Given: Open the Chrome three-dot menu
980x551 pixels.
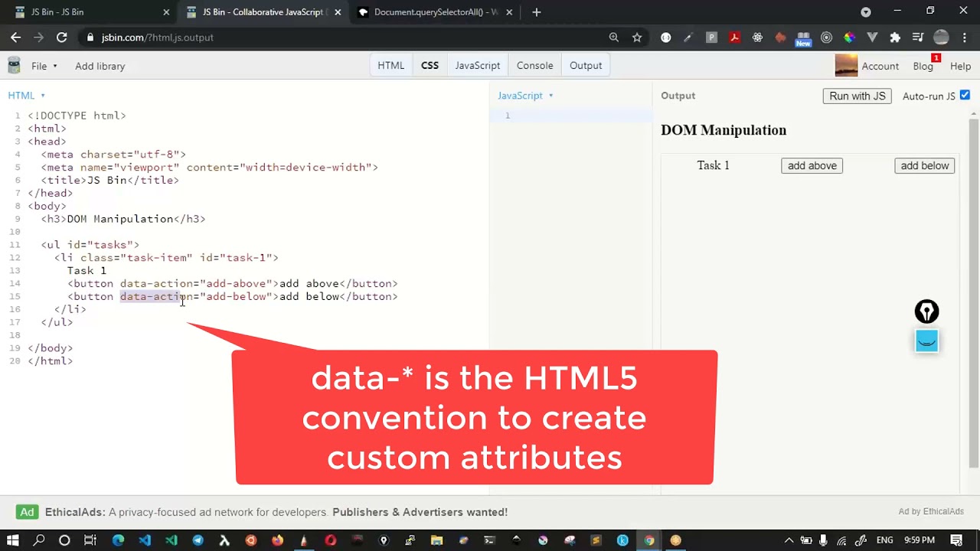Looking at the screenshot, I should pyautogui.click(x=964, y=37).
